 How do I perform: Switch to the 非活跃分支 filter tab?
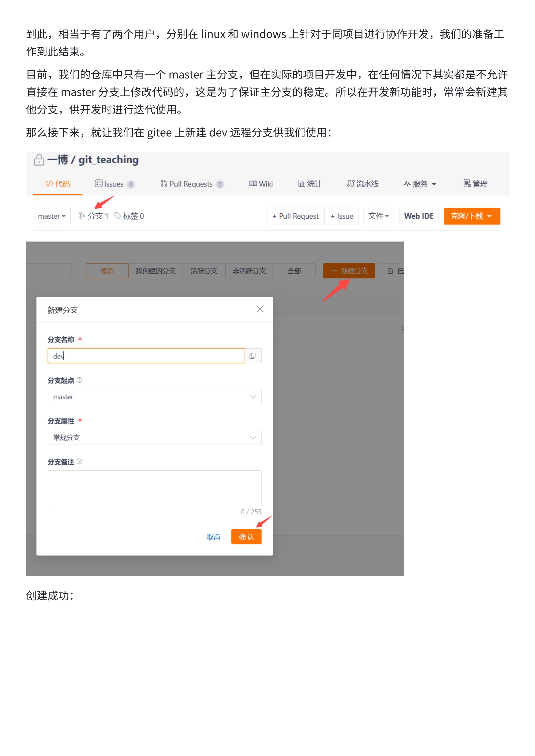[249, 271]
